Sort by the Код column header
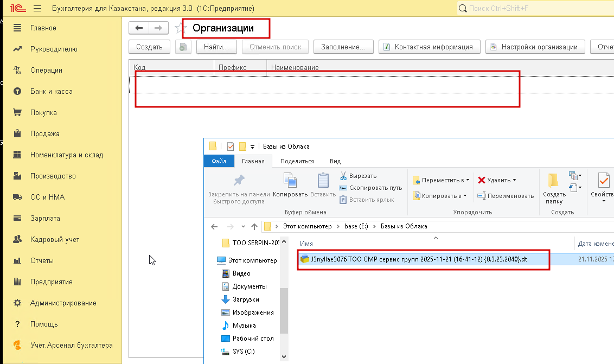614x364 pixels. [x=171, y=67]
